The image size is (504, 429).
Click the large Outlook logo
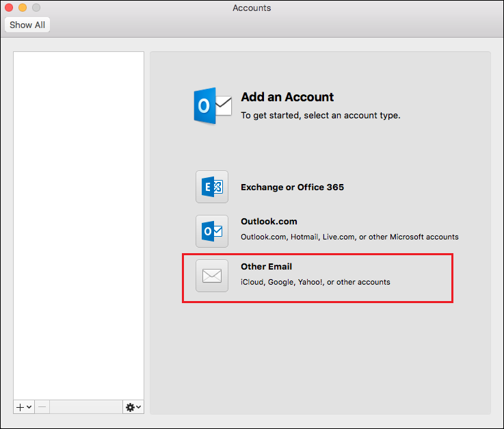[x=213, y=106]
